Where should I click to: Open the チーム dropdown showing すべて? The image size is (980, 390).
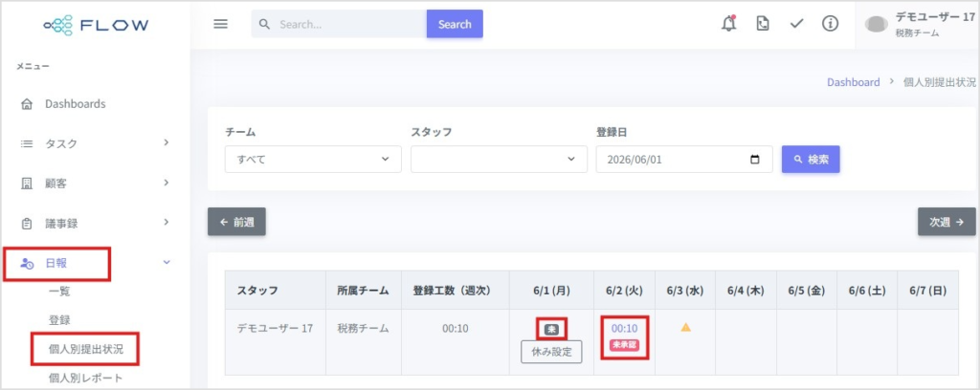313,159
